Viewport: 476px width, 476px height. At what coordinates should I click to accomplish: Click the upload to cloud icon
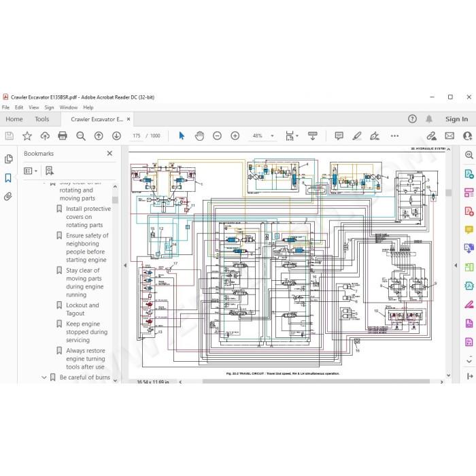coord(45,136)
